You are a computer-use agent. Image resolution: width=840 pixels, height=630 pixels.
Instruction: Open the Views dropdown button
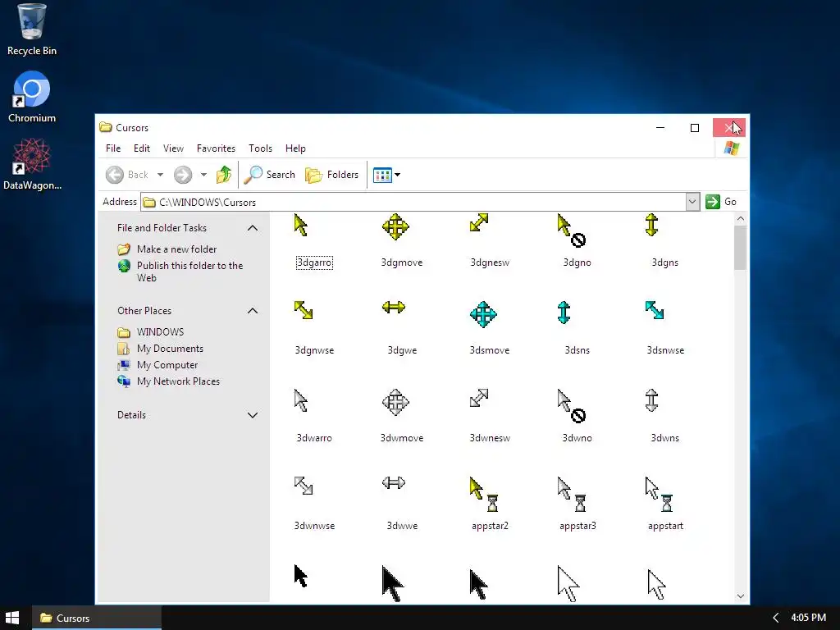point(387,175)
